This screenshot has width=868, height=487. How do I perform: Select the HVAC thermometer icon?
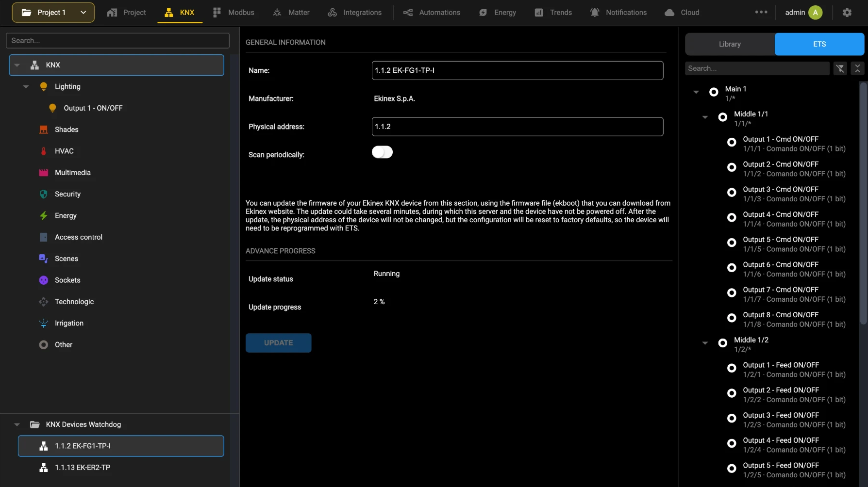(x=44, y=151)
